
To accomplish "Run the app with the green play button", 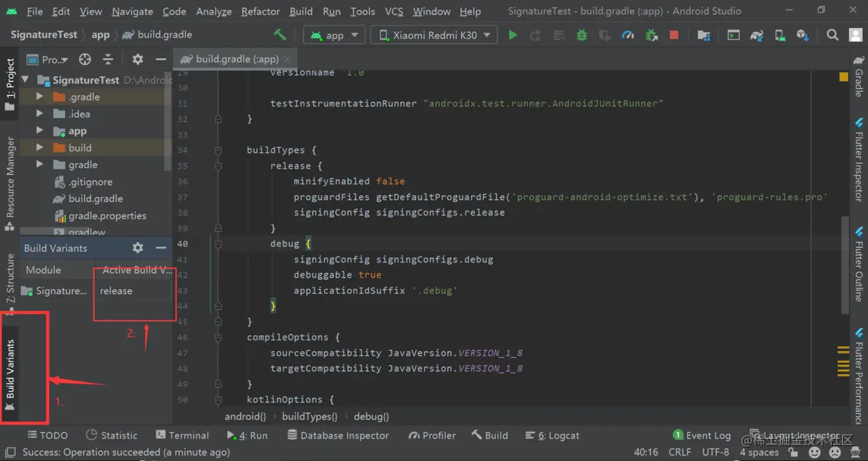I will (512, 35).
